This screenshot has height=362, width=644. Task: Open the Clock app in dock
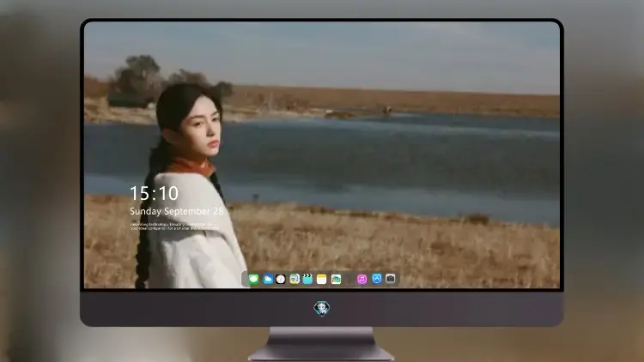tap(281, 280)
